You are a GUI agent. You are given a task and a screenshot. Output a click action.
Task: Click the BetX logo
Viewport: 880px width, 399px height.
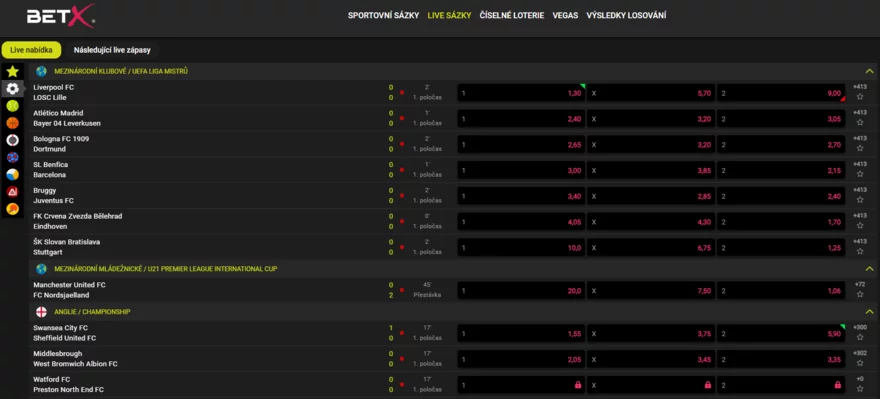pos(61,16)
